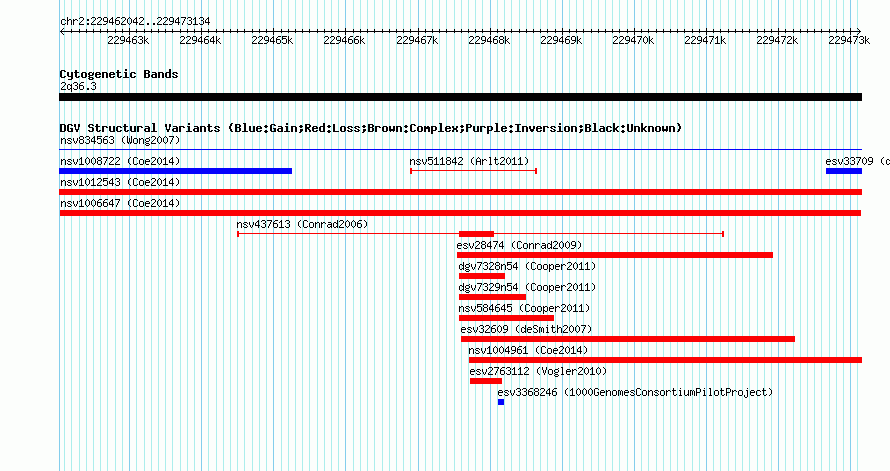Click the nsv1012543 (Coe2014) label

(120, 182)
